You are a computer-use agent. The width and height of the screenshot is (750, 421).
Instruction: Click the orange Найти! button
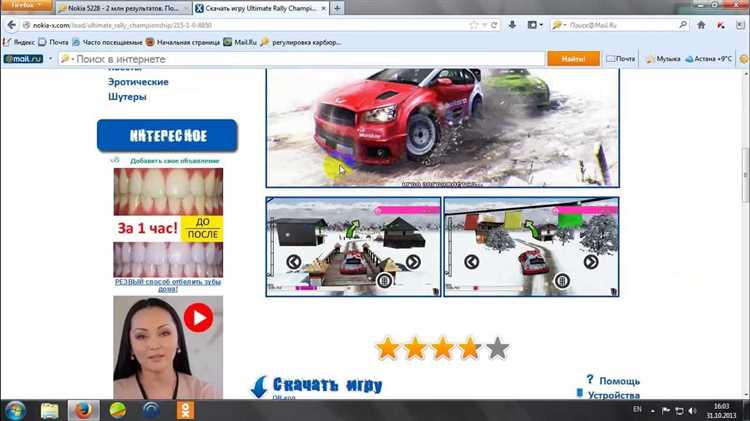[x=573, y=59]
